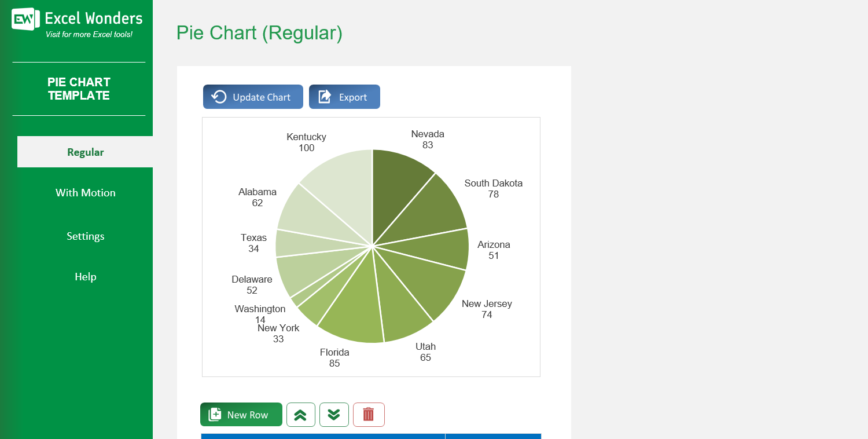This screenshot has height=439, width=868.
Task: Click the move-row-up control next to New Row
Action: coord(300,414)
